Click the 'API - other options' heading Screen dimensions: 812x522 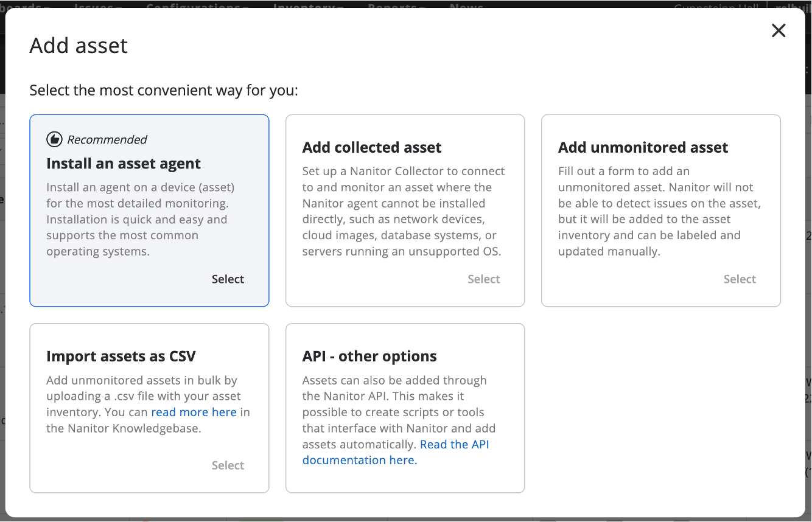(x=369, y=356)
